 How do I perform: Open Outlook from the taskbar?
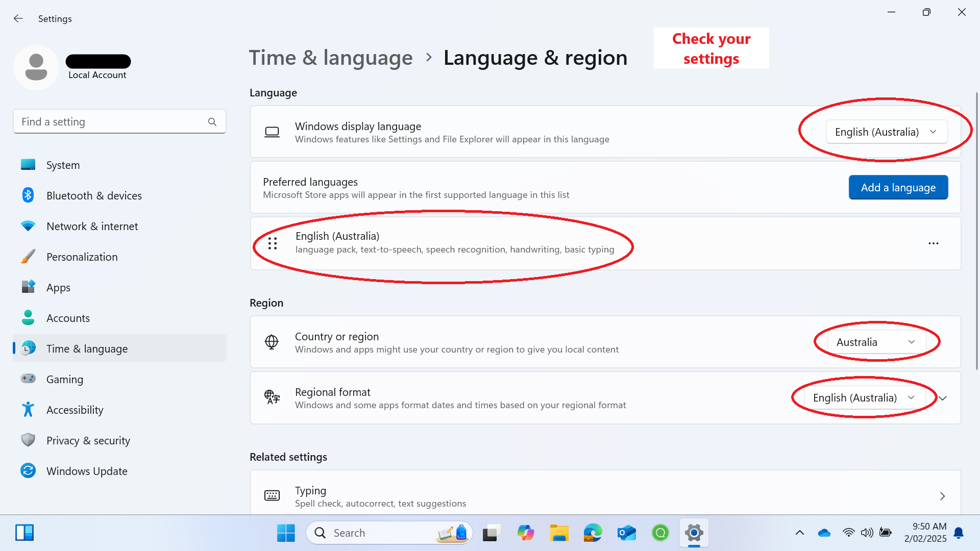click(626, 533)
